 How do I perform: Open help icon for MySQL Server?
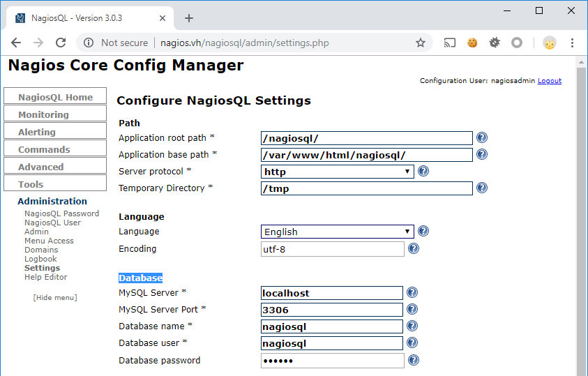[x=412, y=292]
